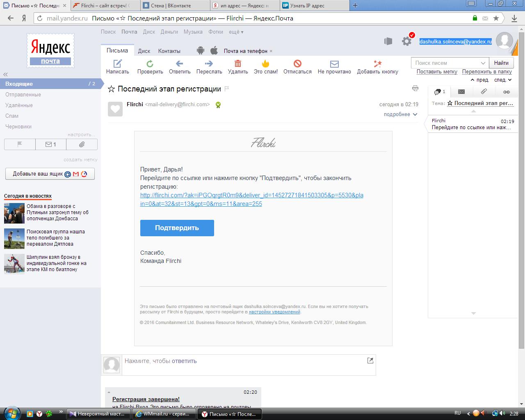Collapse the left sidebar chevron
The height and width of the screenshot is (420, 525).
click(x=6, y=74)
